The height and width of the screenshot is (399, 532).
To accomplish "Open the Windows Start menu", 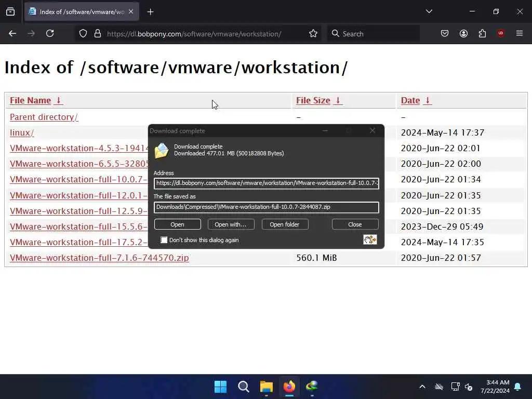I will click(220, 387).
